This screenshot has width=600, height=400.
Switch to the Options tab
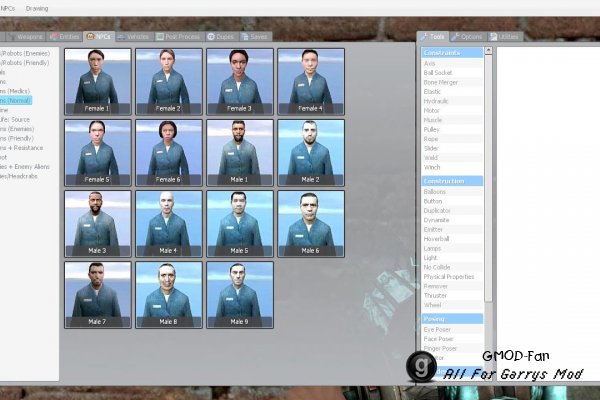coord(467,37)
